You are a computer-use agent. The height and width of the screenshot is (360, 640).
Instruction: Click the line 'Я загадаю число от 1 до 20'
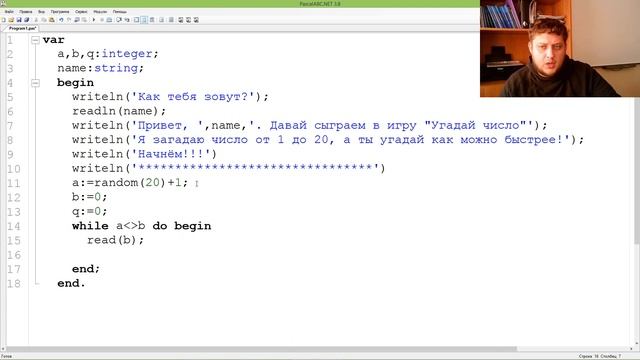tap(328, 140)
